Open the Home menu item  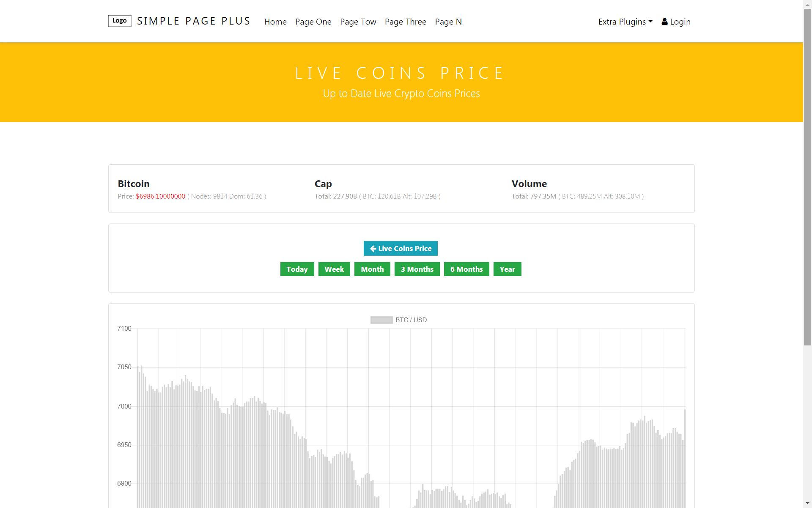tap(275, 22)
